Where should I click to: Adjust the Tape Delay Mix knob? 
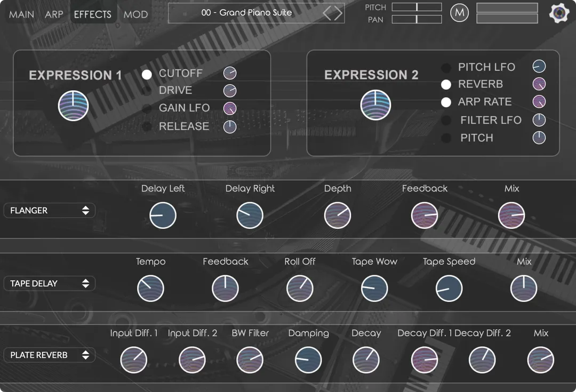pos(524,288)
